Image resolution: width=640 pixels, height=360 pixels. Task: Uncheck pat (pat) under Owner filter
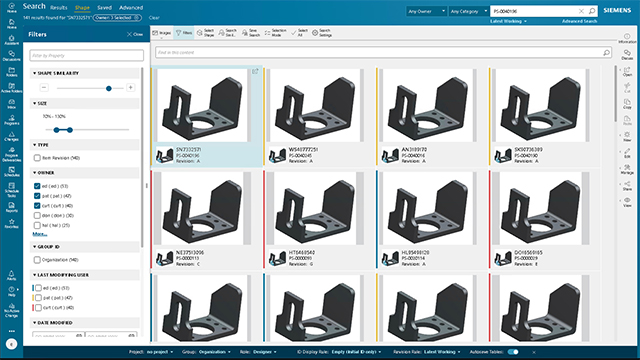coord(37,196)
